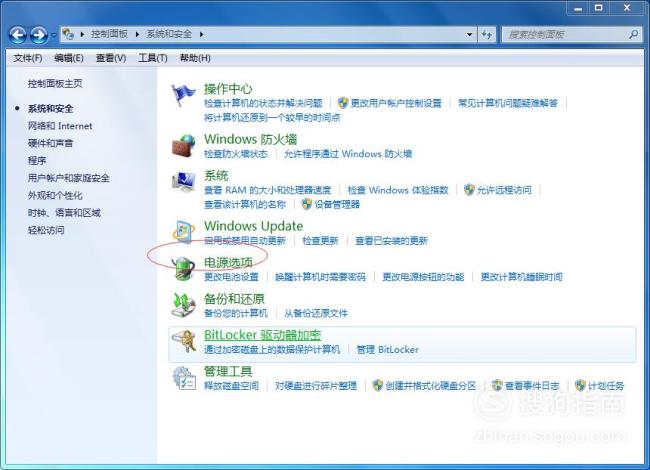Open 允许远程访问 link

pyautogui.click(x=504, y=190)
